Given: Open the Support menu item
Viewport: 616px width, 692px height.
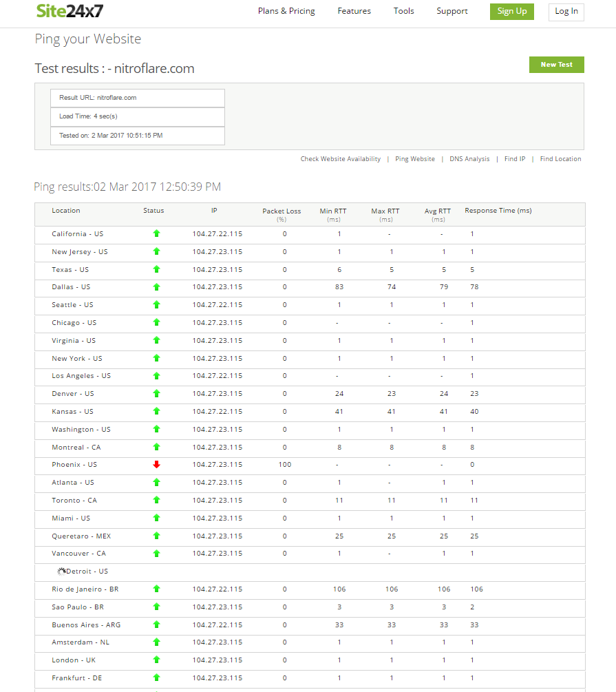Looking at the screenshot, I should coord(452,11).
